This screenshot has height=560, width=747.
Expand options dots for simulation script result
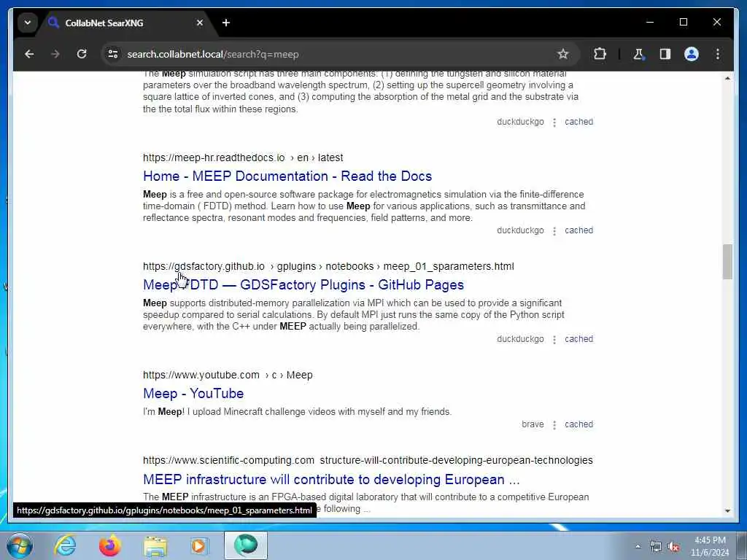click(x=554, y=122)
